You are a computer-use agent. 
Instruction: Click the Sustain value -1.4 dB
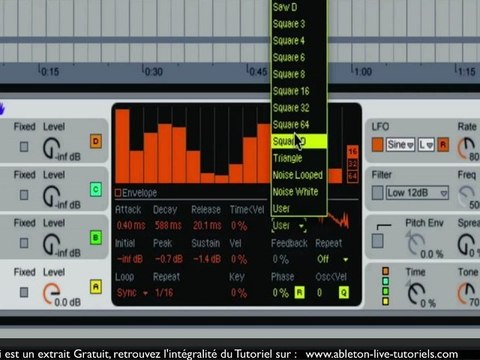click(x=207, y=259)
